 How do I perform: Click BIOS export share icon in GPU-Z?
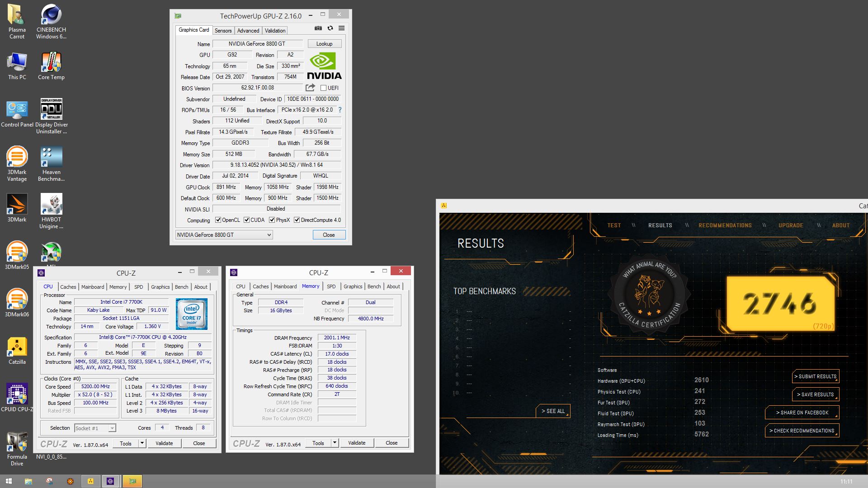click(310, 88)
